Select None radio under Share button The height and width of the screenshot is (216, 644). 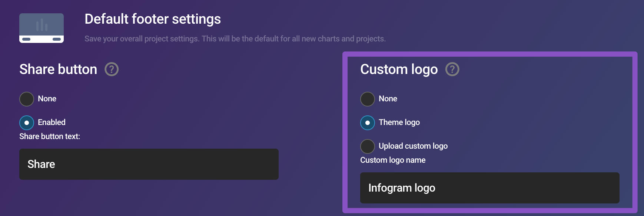tap(27, 99)
